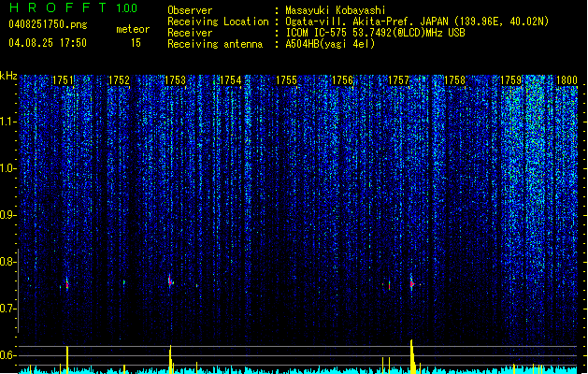Click ICOM IC-575 53.7492 MHz receiver text
The height and width of the screenshot is (374, 588).
376,33
